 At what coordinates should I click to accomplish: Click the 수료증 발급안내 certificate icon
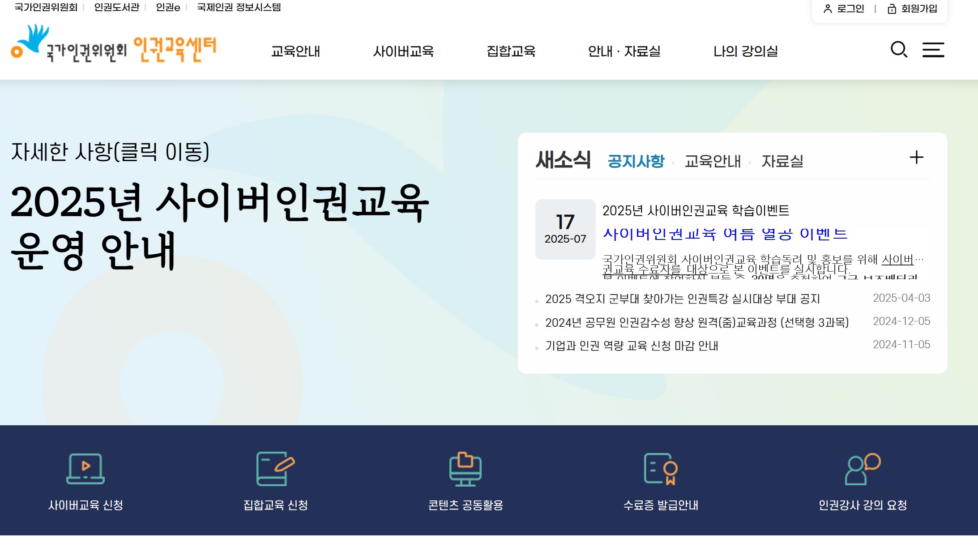(x=661, y=469)
